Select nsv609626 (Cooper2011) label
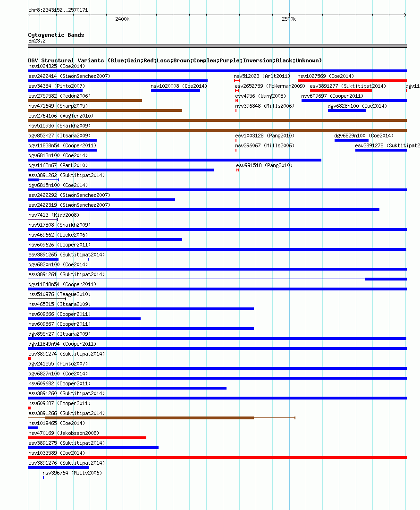This screenshot has height=510, width=420. click(59, 245)
